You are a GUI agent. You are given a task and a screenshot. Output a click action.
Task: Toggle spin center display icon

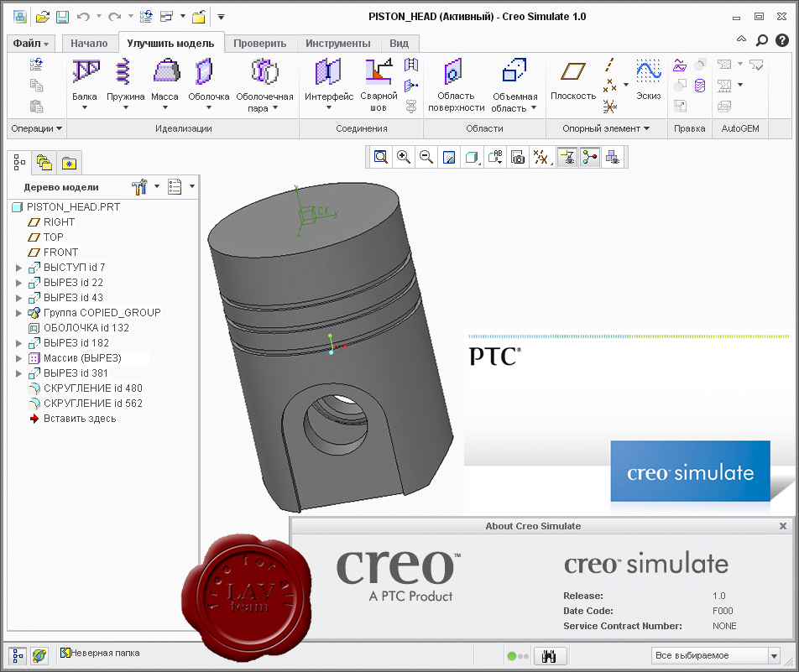(589, 157)
